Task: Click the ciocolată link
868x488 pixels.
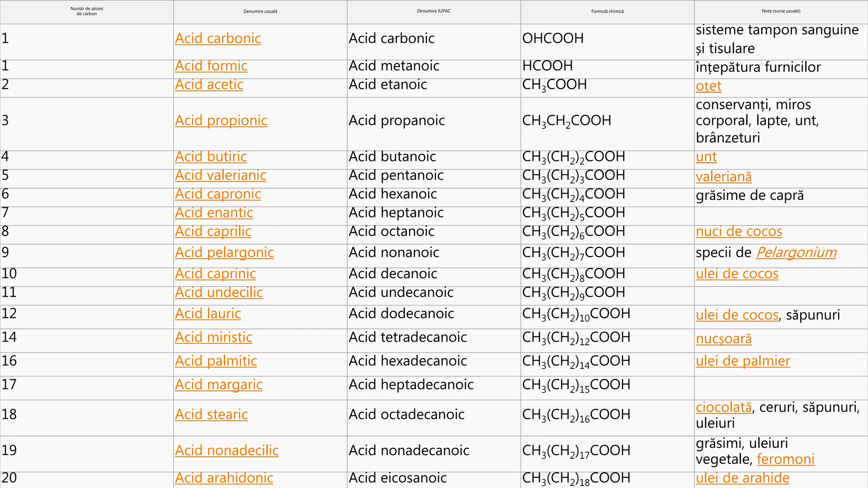Action: (723, 407)
